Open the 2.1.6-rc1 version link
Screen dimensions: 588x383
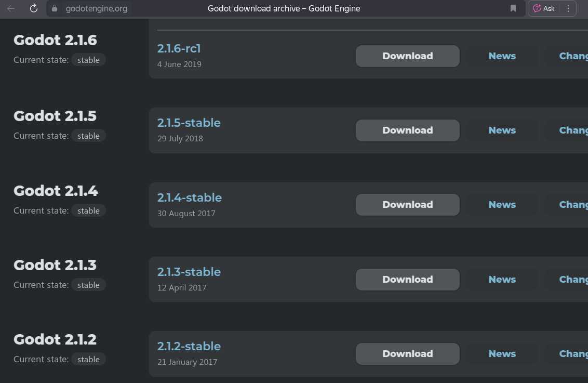coord(179,49)
